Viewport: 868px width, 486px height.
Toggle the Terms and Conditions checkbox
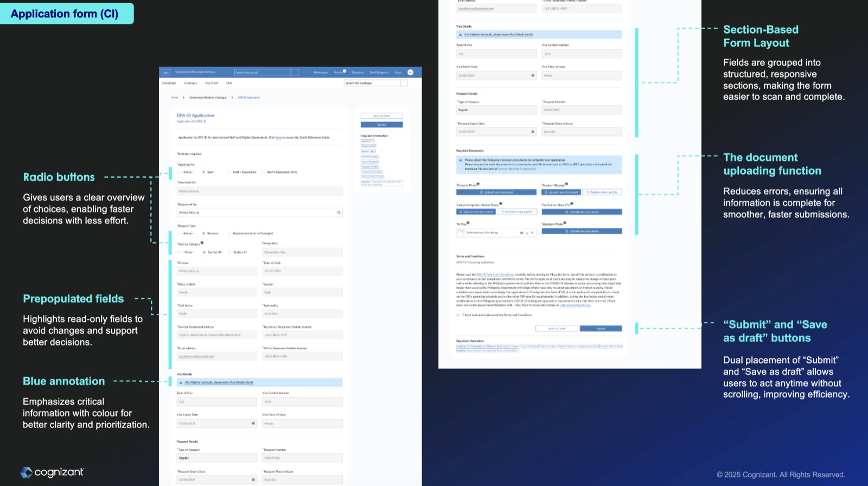(x=458, y=315)
